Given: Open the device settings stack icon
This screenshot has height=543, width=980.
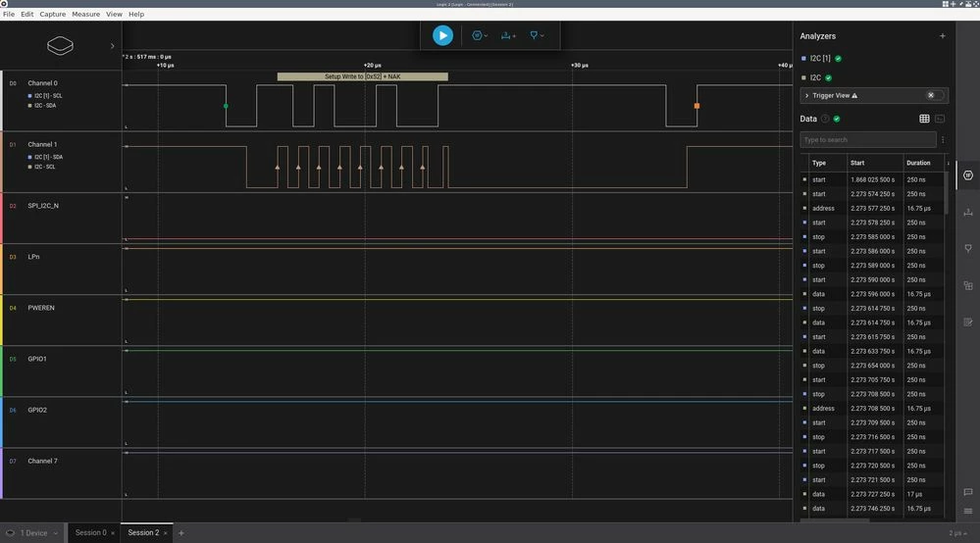Looking at the screenshot, I should 60,45.
